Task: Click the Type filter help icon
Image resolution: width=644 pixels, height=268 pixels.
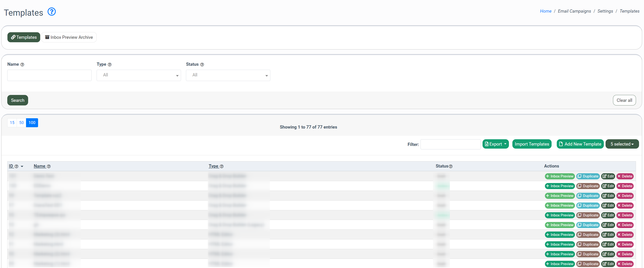Action: click(x=109, y=65)
